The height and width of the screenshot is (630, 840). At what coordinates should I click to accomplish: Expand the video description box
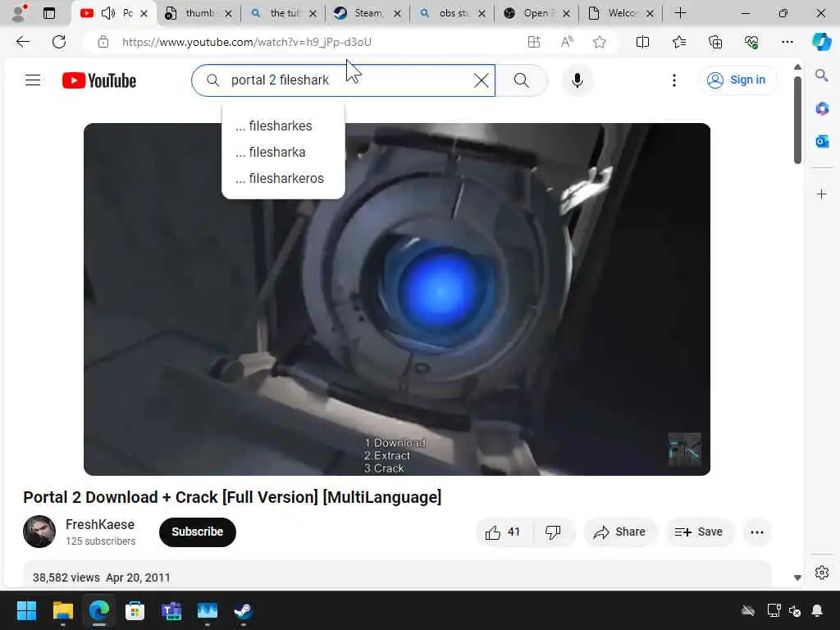click(397, 575)
